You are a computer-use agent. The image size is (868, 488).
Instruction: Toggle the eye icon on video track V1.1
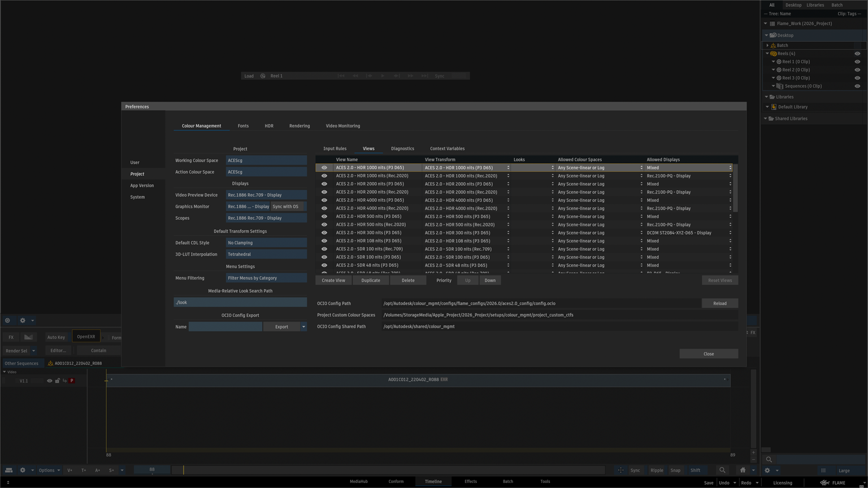pyautogui.click(x=49, y=381)
